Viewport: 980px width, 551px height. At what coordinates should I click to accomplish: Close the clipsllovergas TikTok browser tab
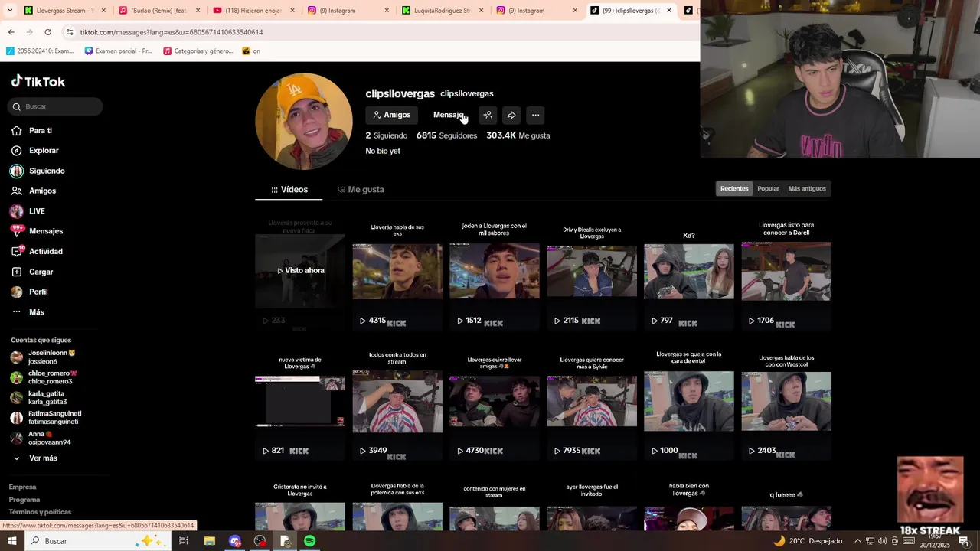669,11
